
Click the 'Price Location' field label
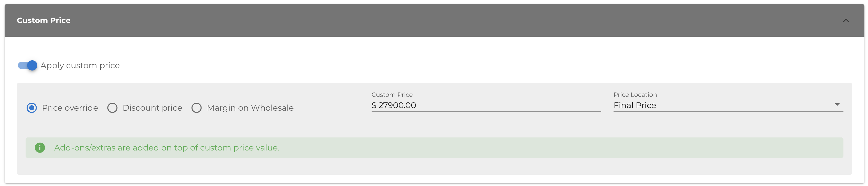(635, 95)
